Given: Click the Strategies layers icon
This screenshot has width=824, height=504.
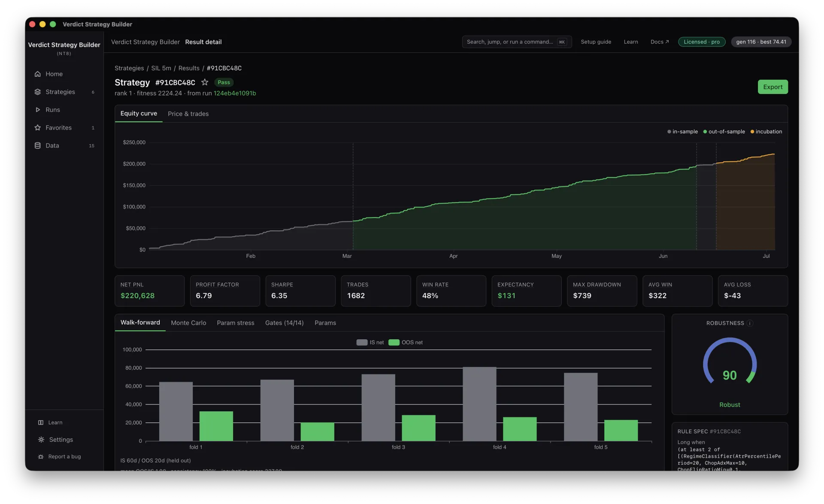Looking at the screenshot, I should pyautogui.click(x=38, y=92).
